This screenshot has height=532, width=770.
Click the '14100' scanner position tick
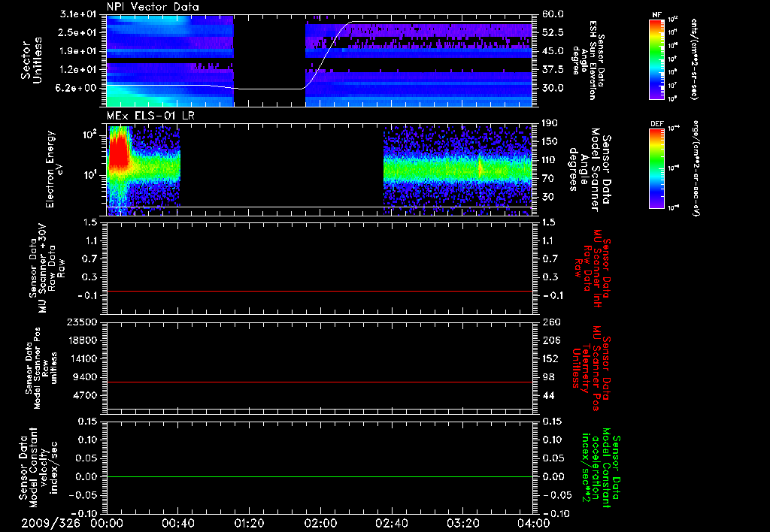pos(82,358)
